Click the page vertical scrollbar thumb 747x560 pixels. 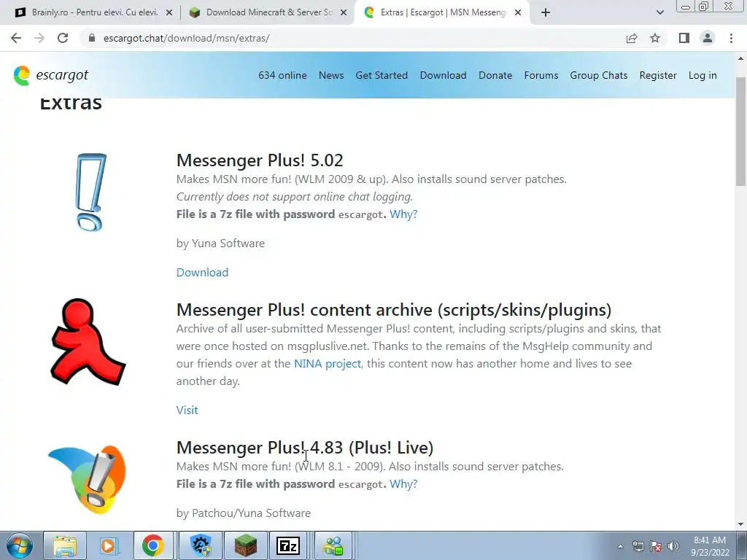coord(741,131)
